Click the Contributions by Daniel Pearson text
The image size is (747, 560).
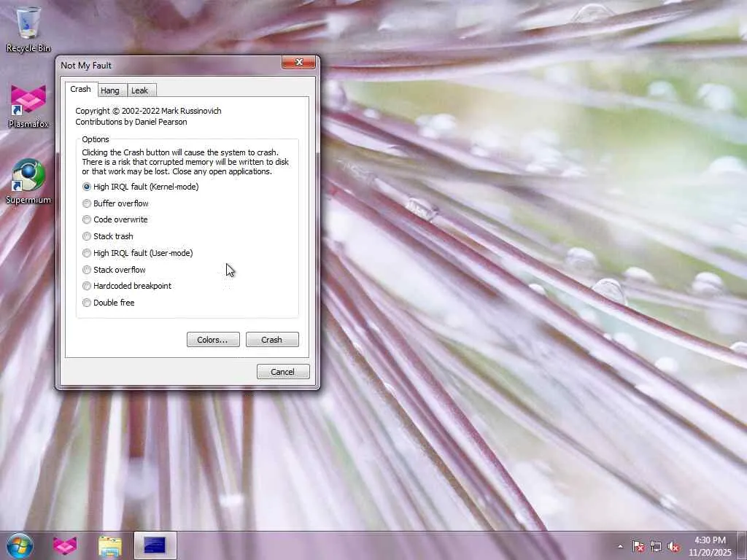(x=131, y=122)
